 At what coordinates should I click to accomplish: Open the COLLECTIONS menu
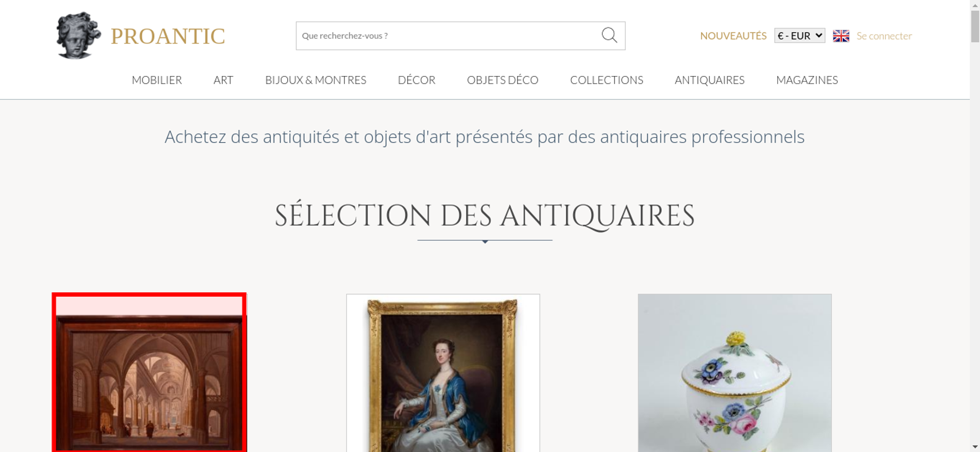point(607,80)
